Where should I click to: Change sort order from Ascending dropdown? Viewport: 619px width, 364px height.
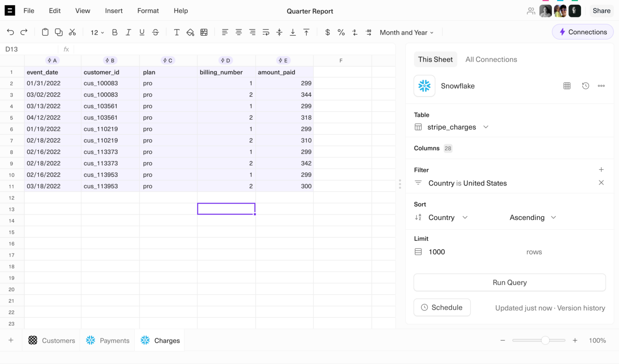coord(532,217)
